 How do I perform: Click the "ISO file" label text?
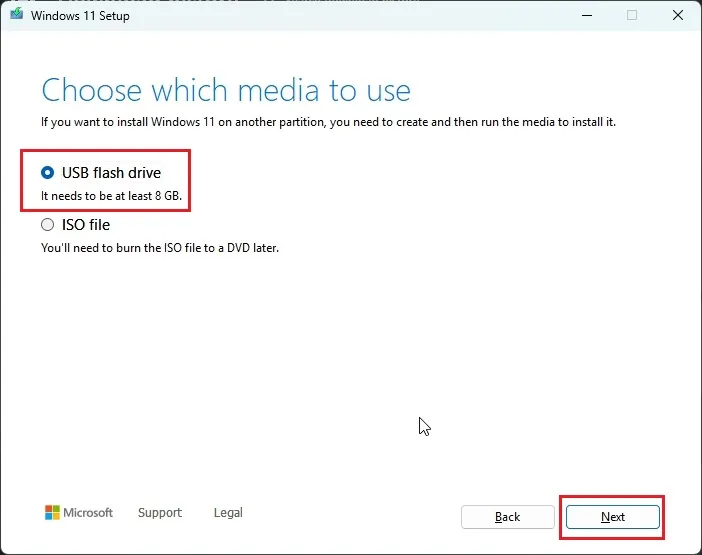[x=86, y=225]
